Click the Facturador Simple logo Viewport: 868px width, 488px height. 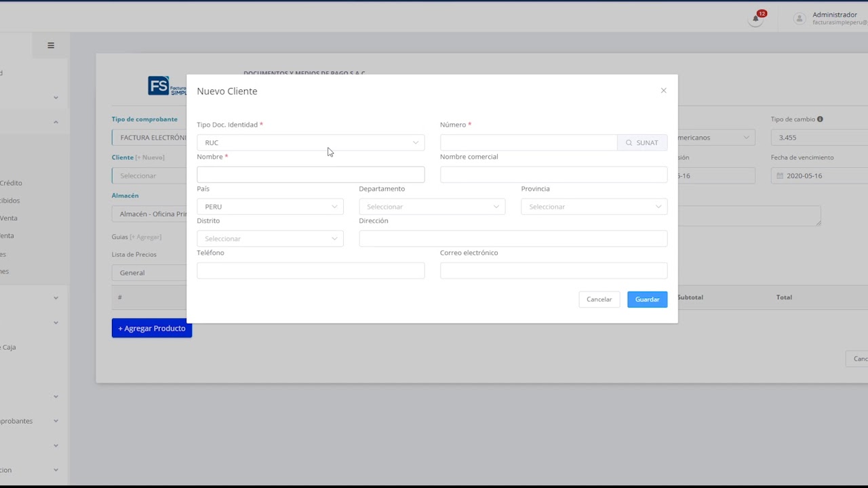[167, 86]
